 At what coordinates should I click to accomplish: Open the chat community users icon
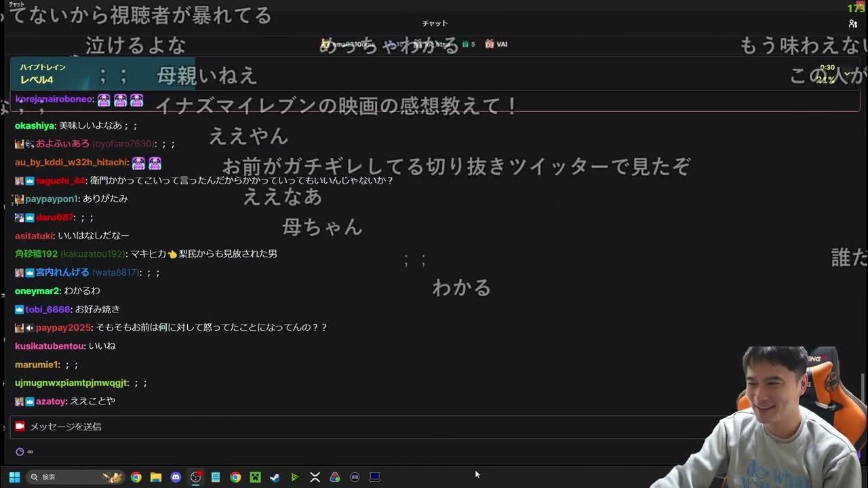point(852,24)
